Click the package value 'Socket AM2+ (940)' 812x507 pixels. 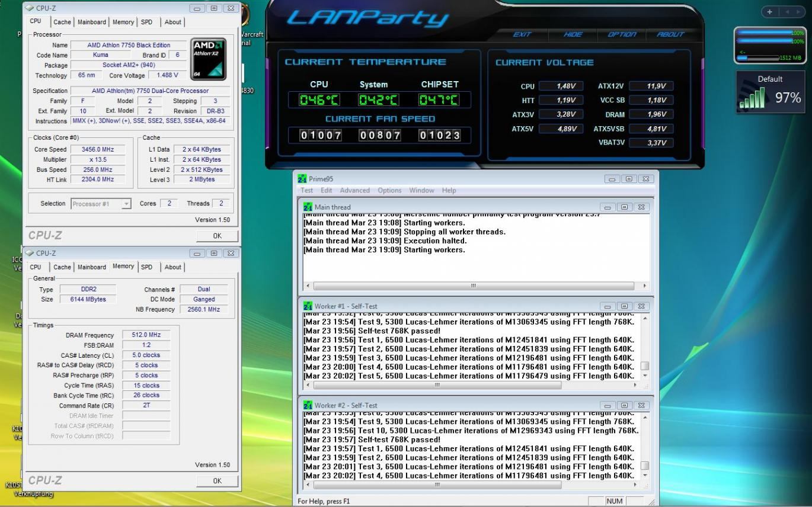pyautogui.click(x=129, y=65)
